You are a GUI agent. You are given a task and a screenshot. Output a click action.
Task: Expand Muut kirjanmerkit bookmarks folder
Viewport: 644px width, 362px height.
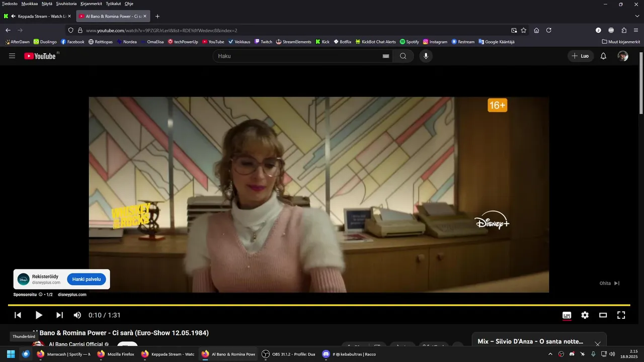tap(621, 42)
